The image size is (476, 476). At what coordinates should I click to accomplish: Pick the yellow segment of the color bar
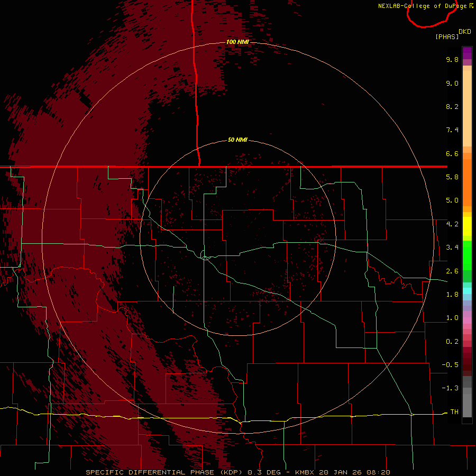pos(467,226)
